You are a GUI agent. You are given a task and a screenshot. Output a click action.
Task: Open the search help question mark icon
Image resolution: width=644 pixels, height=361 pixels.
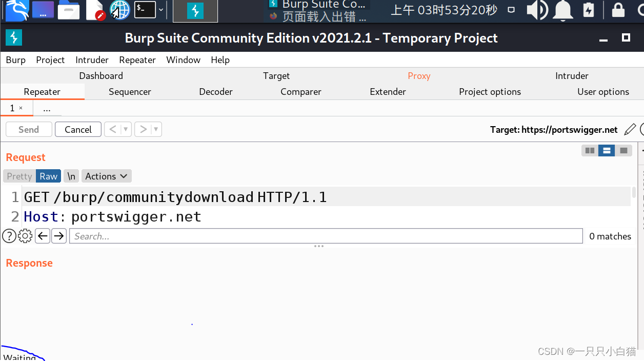9,236
